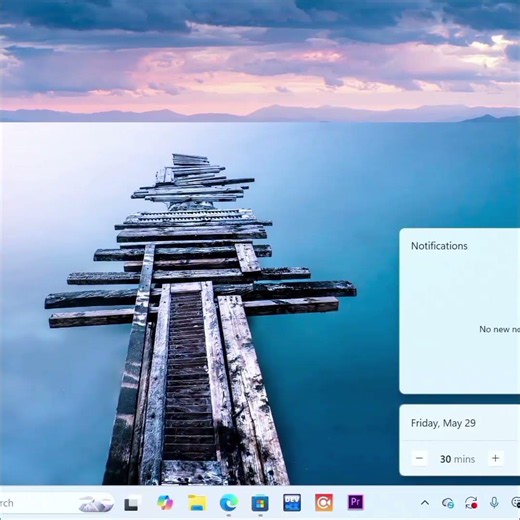Click the Notifications heading

click(x=439, y=246)
